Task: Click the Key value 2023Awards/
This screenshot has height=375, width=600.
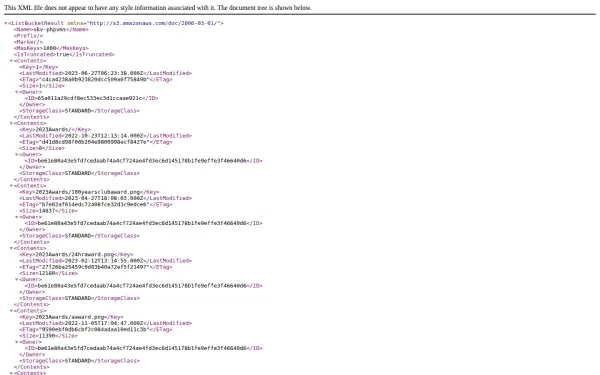Action: click(53, 129)
